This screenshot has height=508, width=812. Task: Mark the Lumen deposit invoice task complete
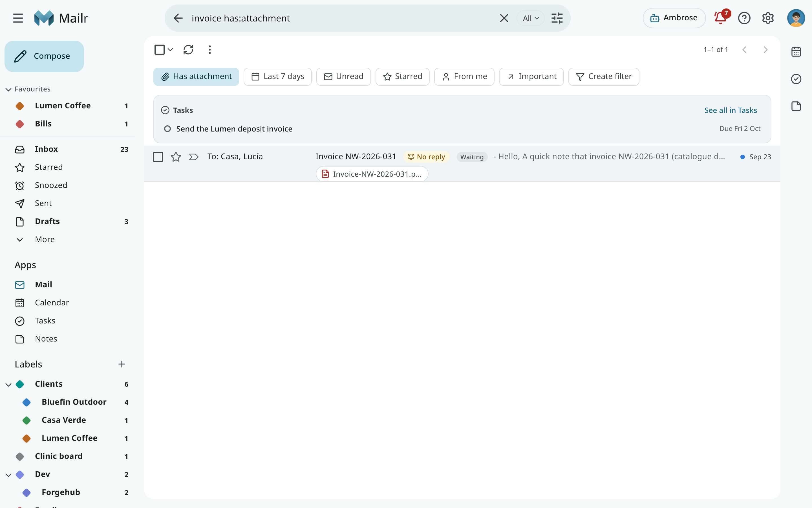click(x=167, y=129)
